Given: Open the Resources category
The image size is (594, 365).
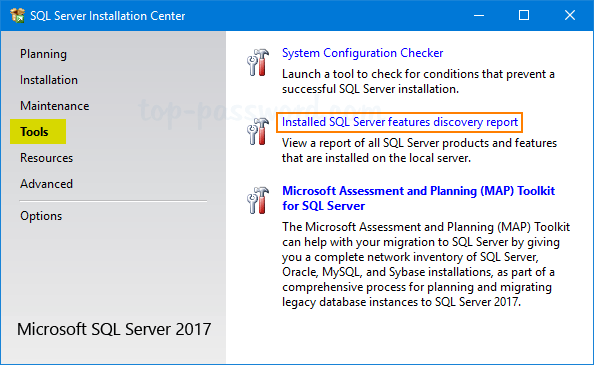Looking at the screenshot, I should click(x=47, y=158).
